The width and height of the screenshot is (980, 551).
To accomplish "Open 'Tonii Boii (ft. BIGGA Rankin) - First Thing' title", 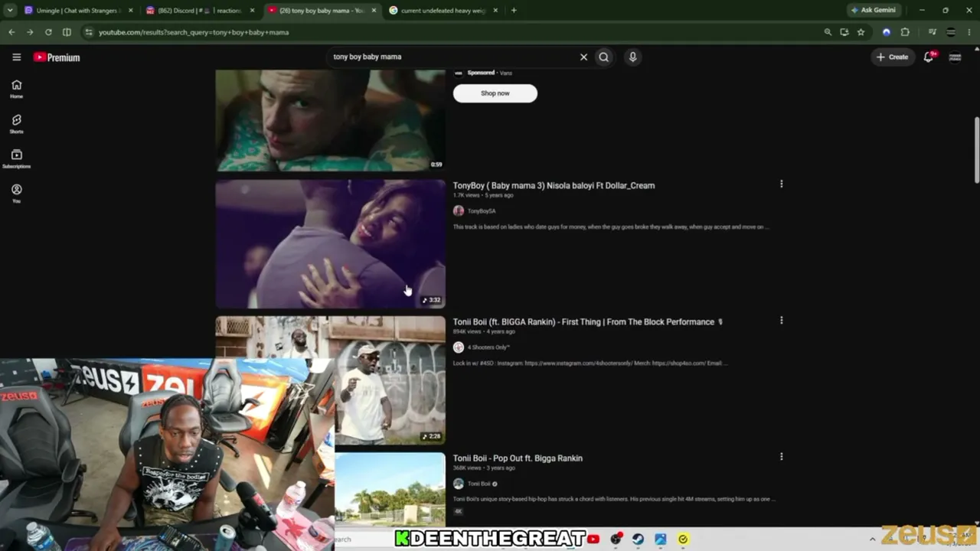I will point(588,322).
